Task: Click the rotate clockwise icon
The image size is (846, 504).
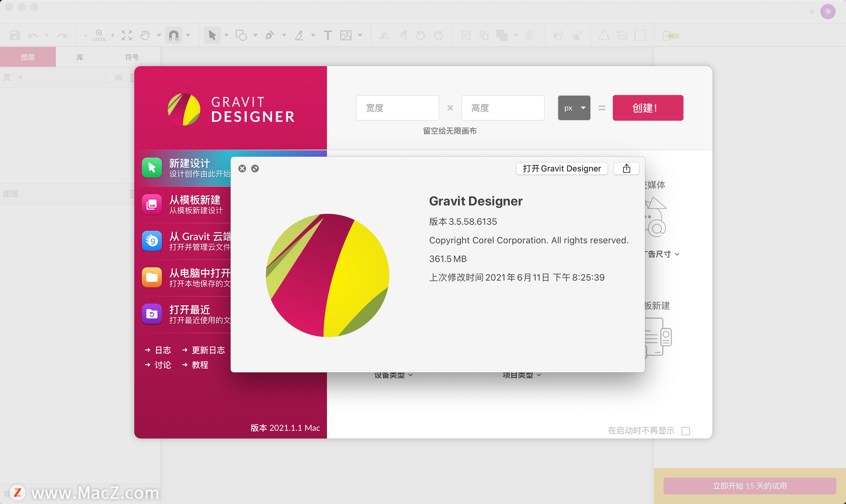Action: click(x=438, y=35)
